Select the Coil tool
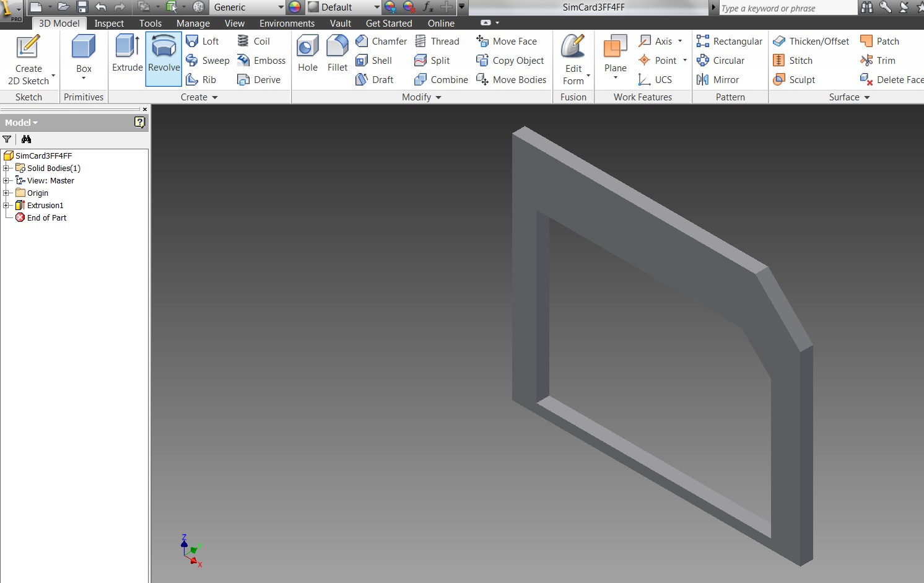This screenshot has height=583, width=924. [253, 42]
